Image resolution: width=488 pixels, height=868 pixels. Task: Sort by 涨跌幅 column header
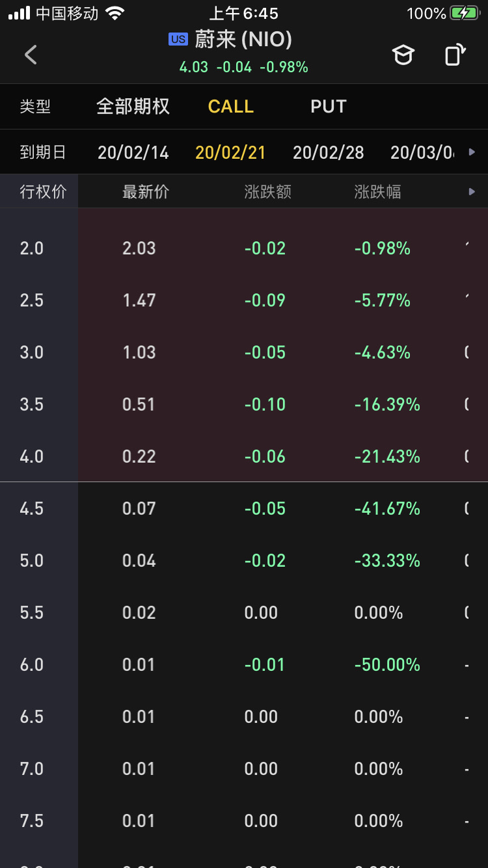point(377,191)
